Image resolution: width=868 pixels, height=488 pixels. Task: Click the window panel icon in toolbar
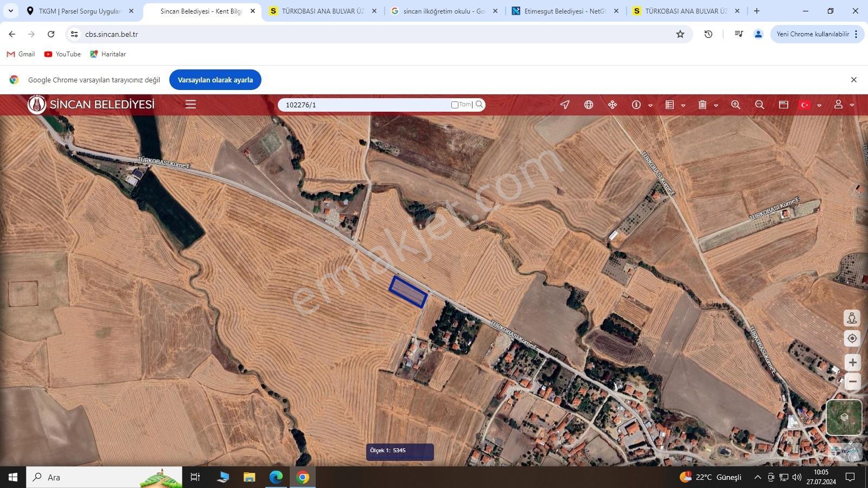783,105
